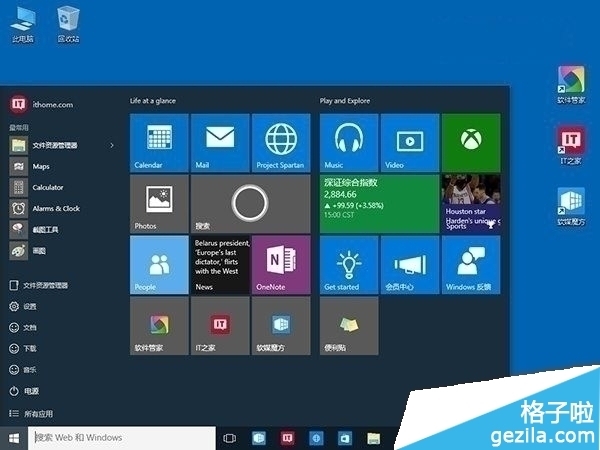Click the ithome.com user account

pyautogui.click(x=41, y=104)
